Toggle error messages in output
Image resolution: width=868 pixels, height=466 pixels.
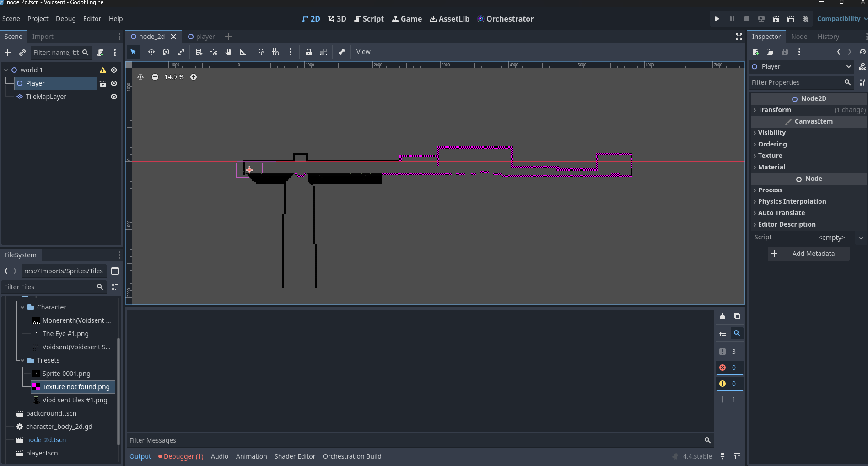click(729, 368)
